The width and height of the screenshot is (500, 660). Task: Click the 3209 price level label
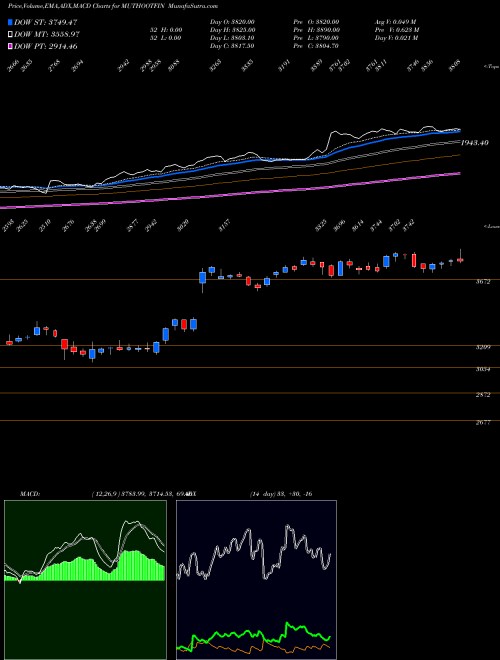483,347
